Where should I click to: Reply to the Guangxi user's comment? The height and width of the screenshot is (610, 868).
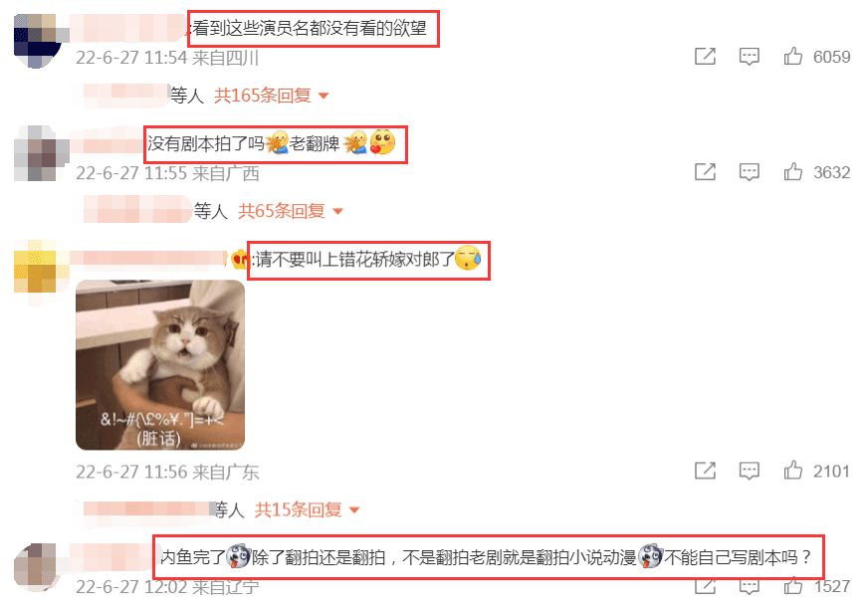(x=749, y=172)
